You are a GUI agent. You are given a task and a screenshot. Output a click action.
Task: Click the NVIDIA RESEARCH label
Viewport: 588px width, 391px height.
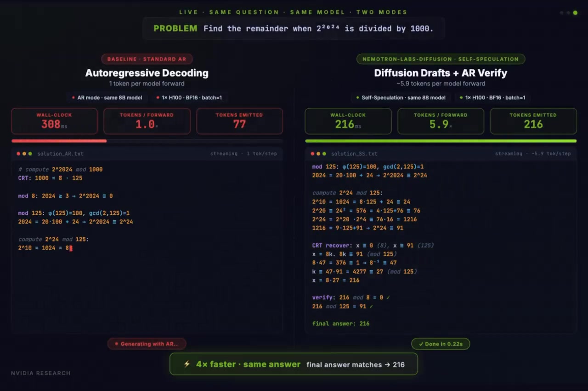tap(41, 373)
